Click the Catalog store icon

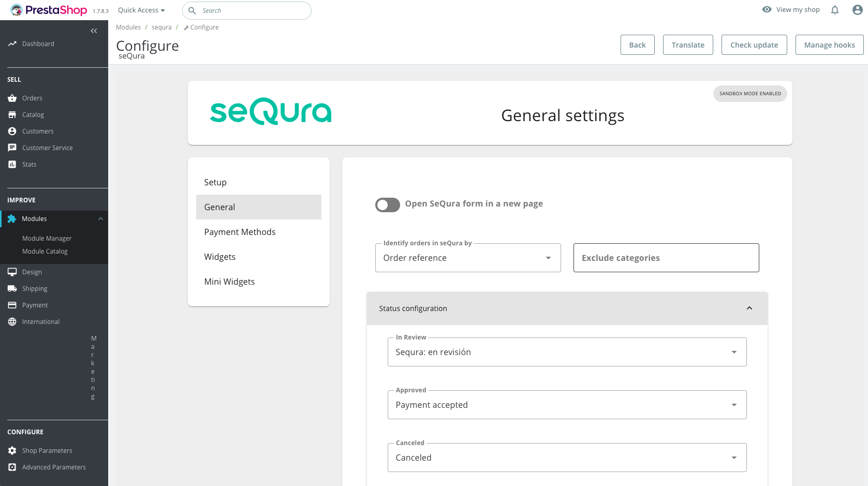pyautogui.click(x=12, y=115)
